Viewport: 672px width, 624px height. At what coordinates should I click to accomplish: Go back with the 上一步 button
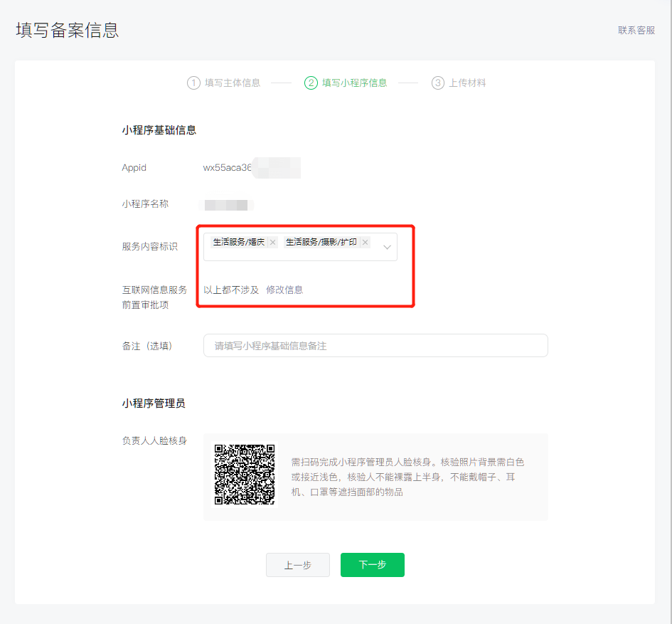click(297, 565)
